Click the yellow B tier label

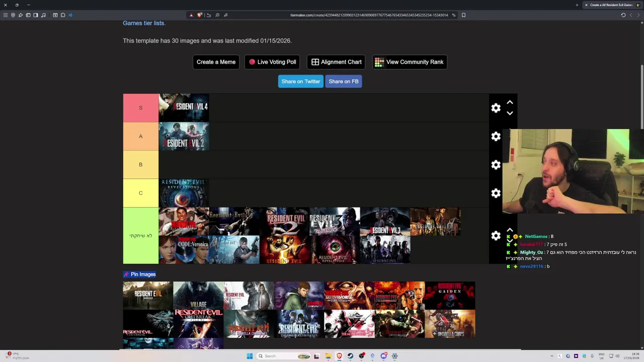coord(141,164)
